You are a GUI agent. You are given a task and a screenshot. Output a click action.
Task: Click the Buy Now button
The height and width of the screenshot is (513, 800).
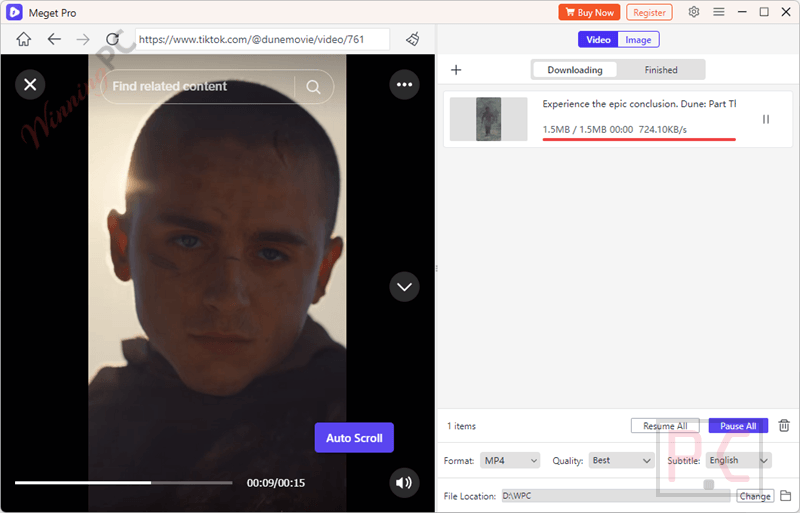[x=589, y=12]
